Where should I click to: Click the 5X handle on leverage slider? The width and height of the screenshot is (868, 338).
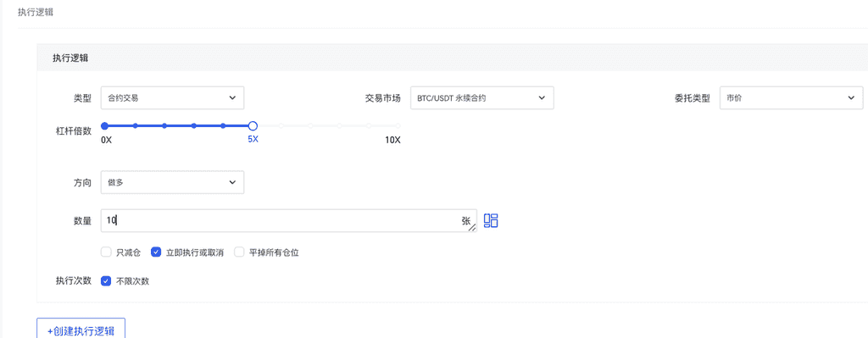253,126
